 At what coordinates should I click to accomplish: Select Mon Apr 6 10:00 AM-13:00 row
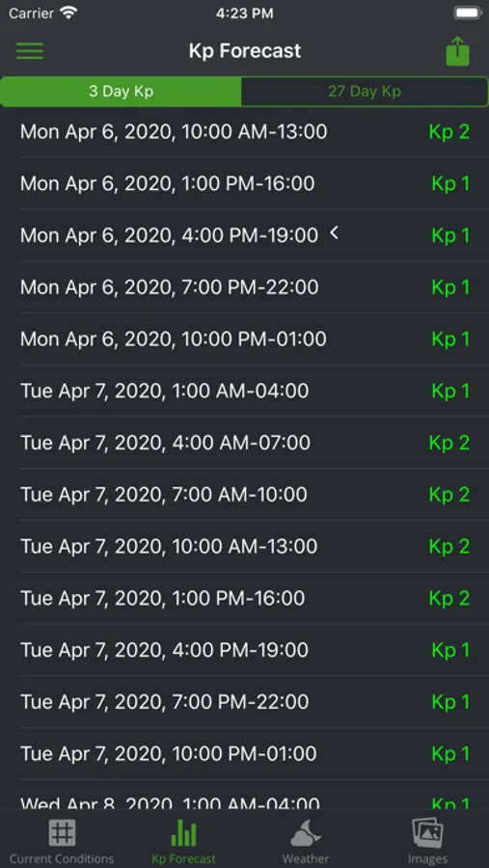pyautogui.click(x=244, y=132)
